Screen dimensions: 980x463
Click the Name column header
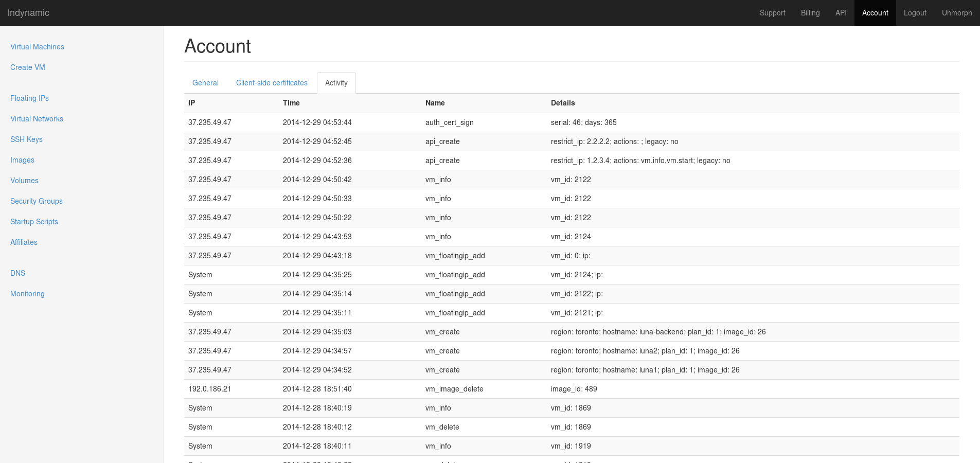[435, 103]
